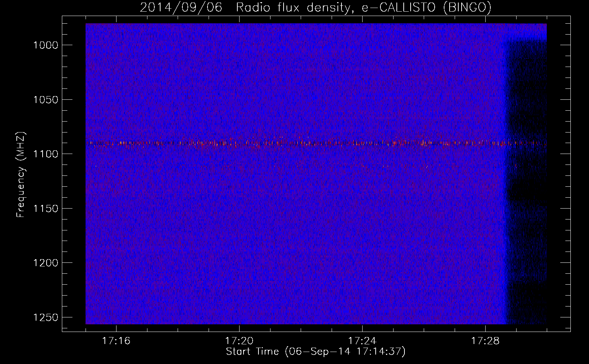The image size is (589, 364).
Task: Select the 1200 frequency tick label
Action: point(46,263)
